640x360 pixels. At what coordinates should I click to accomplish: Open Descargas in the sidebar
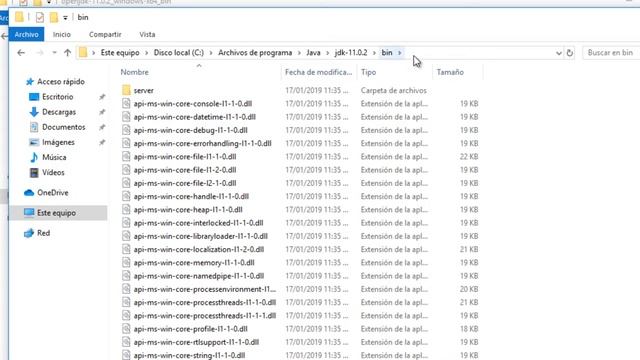(59, 112)
